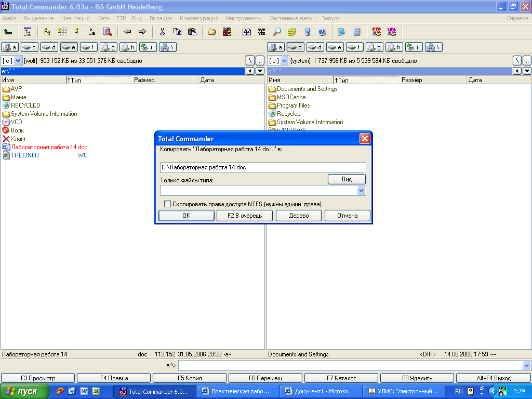532x399 pixels.
Task: Open the right panel [-c-] drive dropdown
Action: 284,61
